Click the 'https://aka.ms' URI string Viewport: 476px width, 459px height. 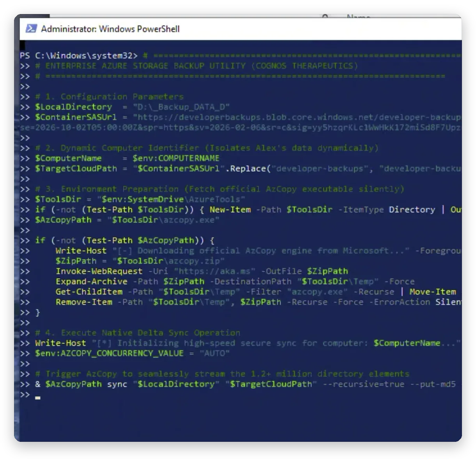(x=215, y=271)
